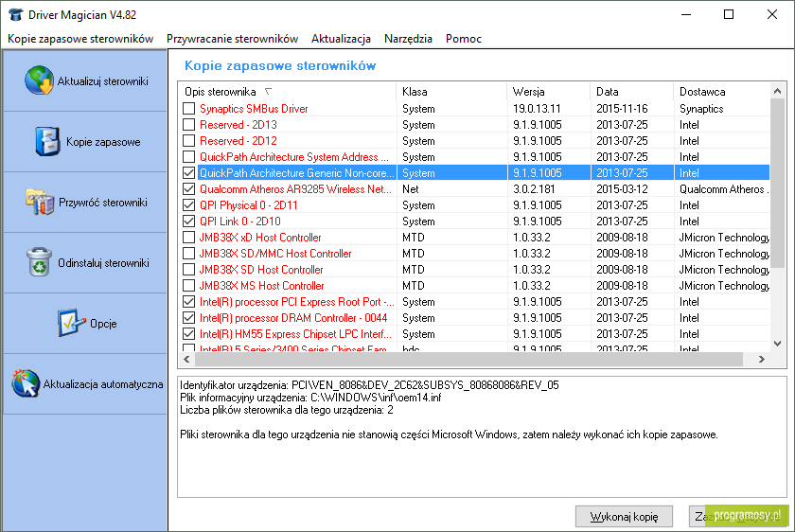Screen dimensions: 795x532
Task: Sort by the Opis sterownika column header
Action: pos(287,92)
